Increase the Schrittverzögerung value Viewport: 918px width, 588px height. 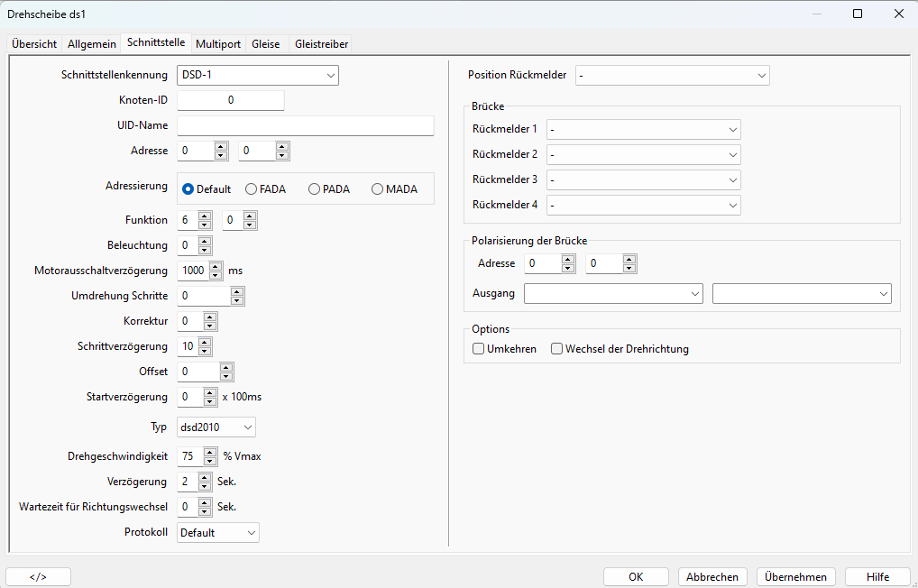click(x=205, y=342)
